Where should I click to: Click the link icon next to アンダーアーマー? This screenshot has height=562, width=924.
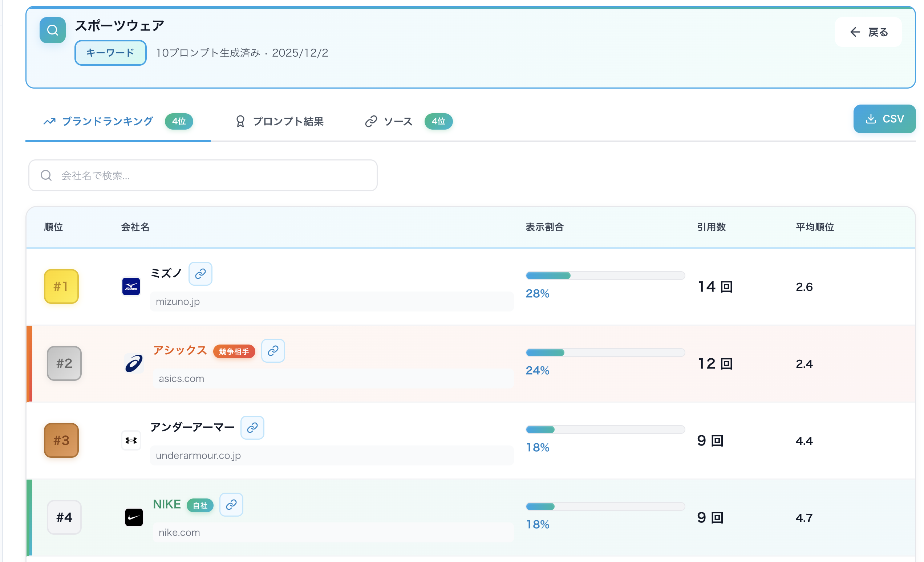(x=252, y=427)
